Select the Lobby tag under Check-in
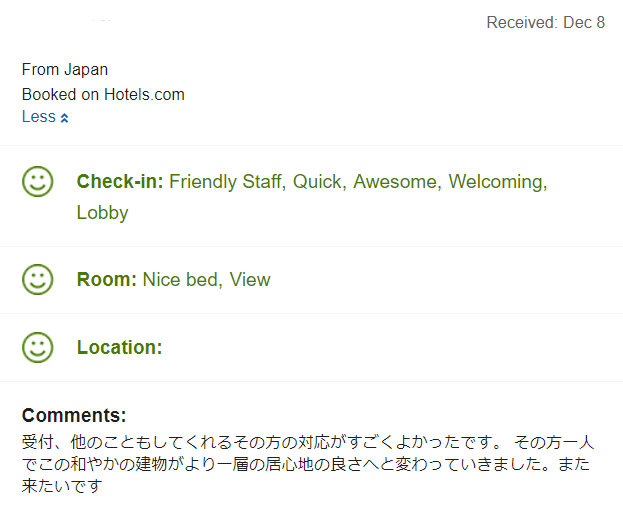This screenshot has height=507, width=623. (x=103, y=213)
